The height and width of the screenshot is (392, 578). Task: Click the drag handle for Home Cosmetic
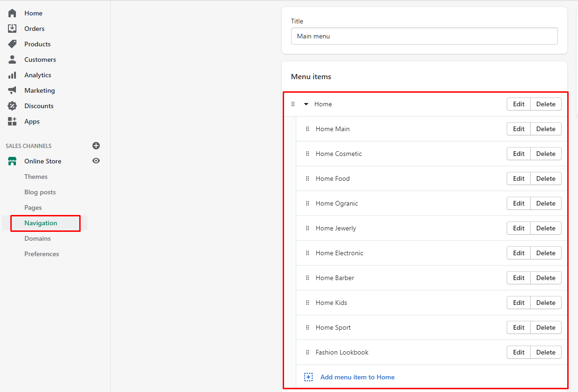coord(308,154)
